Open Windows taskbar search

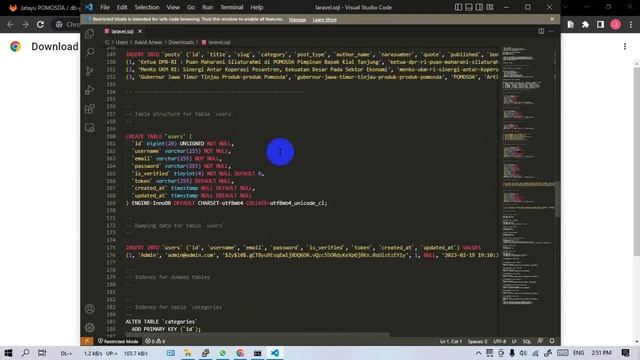point(25,353)
